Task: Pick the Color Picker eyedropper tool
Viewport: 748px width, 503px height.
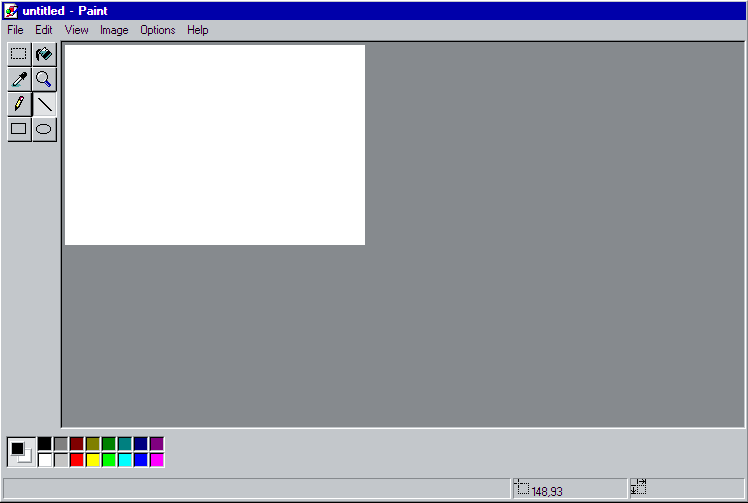Action: coord(19,79)
